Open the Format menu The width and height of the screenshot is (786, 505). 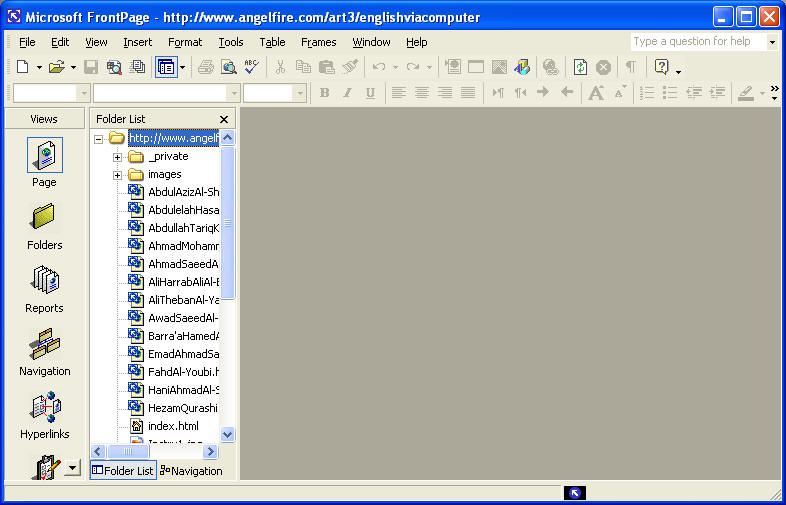click(x=185, y=42)
